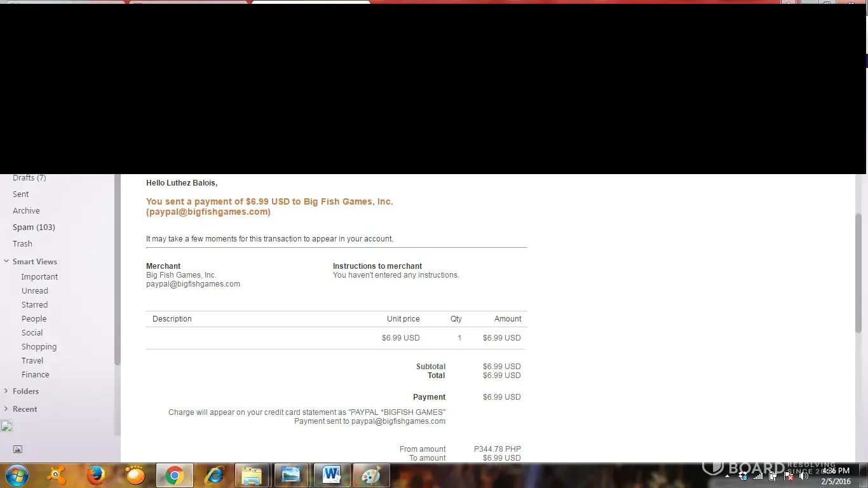Image resolution: width=868 pixels, height=488 pixels.
Task: Open the Spam (103) folder
Action: (34, 227)
